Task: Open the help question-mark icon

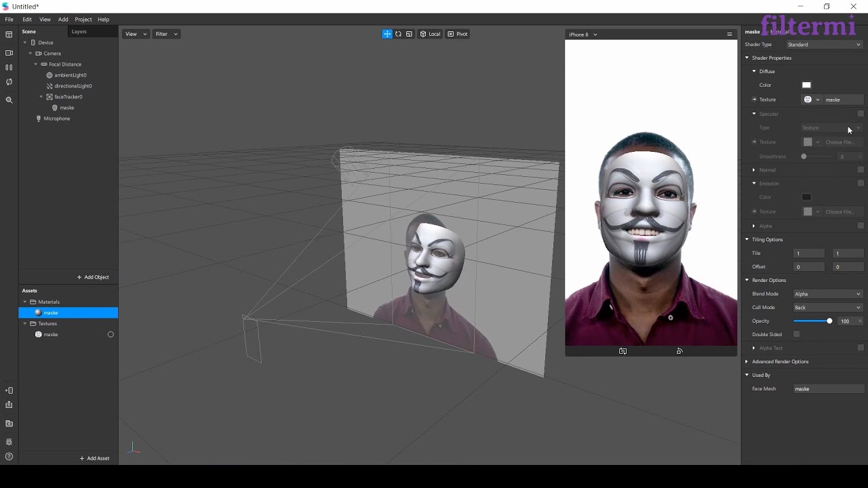Action: (9, 456)
